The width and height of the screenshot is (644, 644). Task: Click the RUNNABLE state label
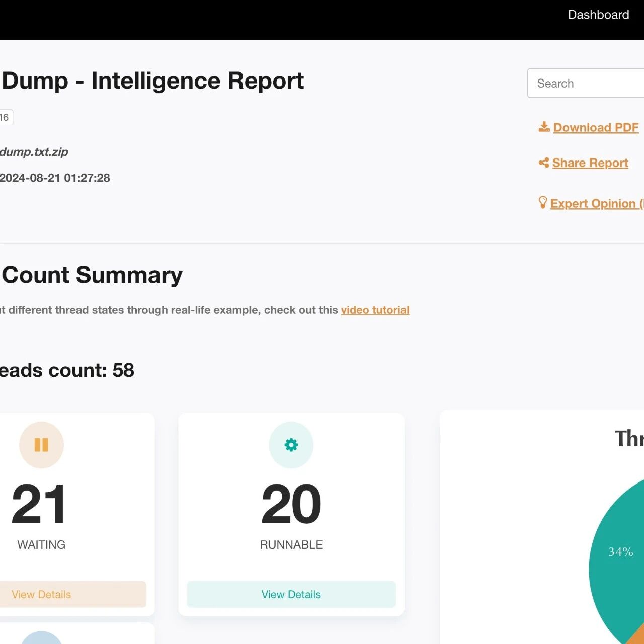click(x=291, y=545)
